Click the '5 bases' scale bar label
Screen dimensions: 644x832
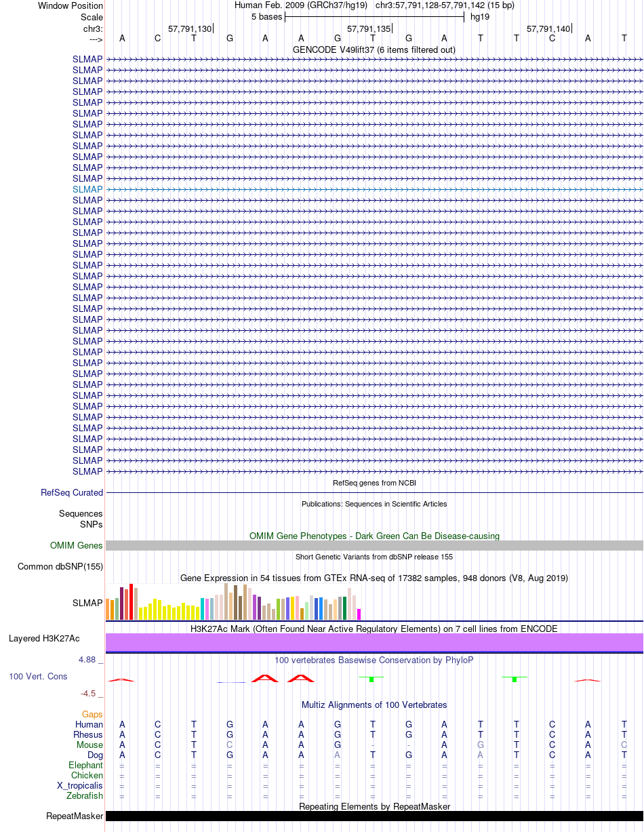click(266, 16)
